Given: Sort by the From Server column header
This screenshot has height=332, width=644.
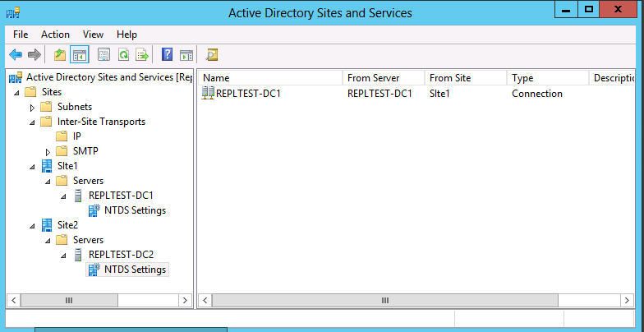Looking at the screenshot, I should (384, 77).
